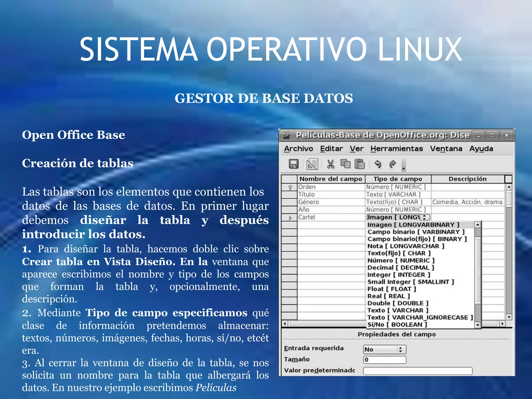Open the Archivo menu
532x399 pixels.
coord(298,149)
